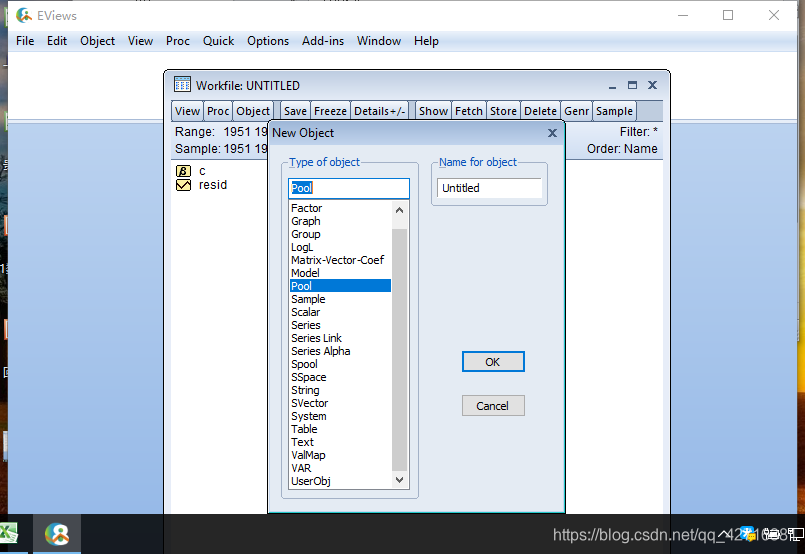The image size is (805, 554).
Task: Click the Type of object text field
Action: pyautogui.click(x=349, y=188)
